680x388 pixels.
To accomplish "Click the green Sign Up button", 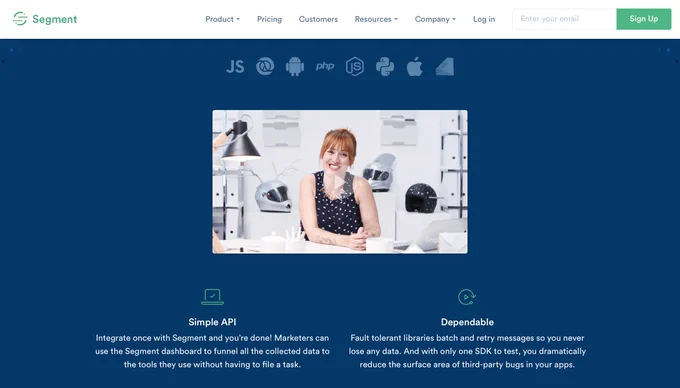I will click(x=644, y=19).
